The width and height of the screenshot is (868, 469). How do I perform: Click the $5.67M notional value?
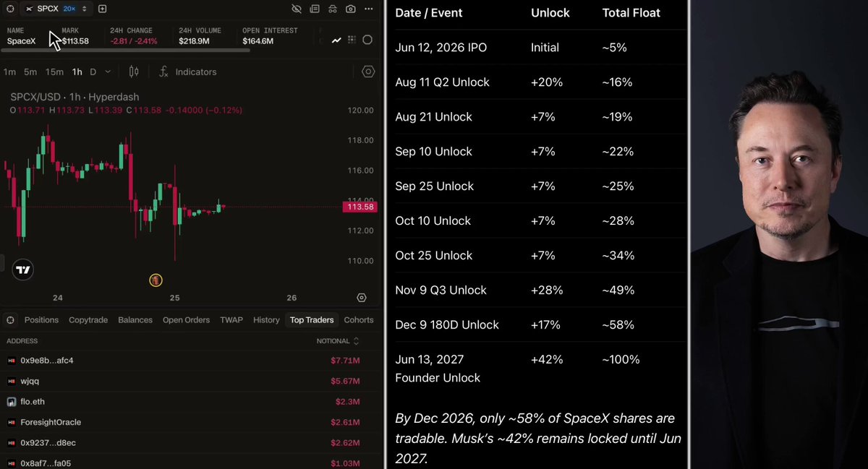point(345,381)
